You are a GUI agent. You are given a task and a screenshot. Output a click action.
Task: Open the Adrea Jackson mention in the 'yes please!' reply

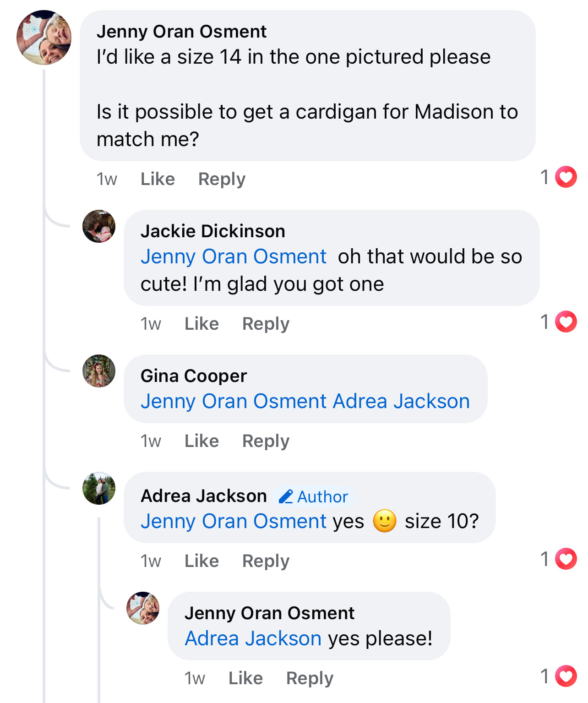(253, 638)
